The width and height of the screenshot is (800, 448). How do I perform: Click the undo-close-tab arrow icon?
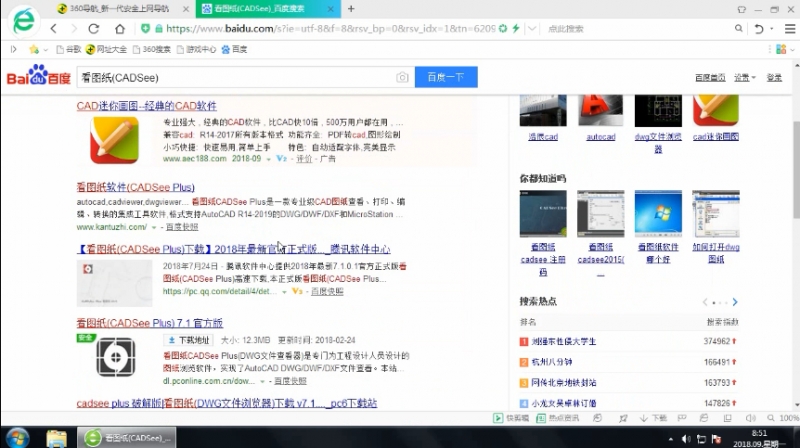coord(759,29)
